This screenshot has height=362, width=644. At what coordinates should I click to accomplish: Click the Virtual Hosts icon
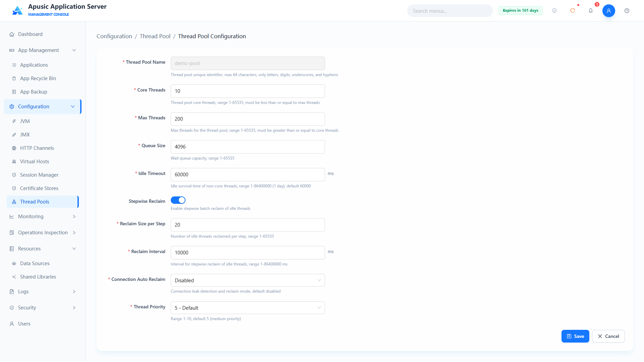pos(14,162)
